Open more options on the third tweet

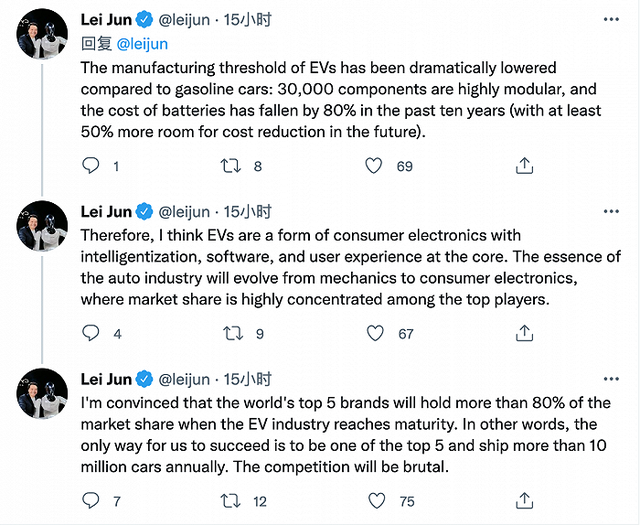[609, 378]
